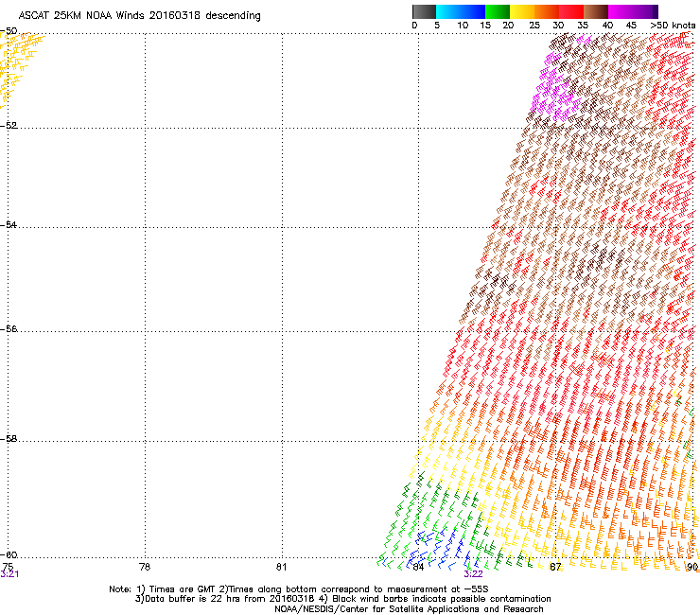Click the legend number '10'
The image size is (700, 615).
[463, 26]
